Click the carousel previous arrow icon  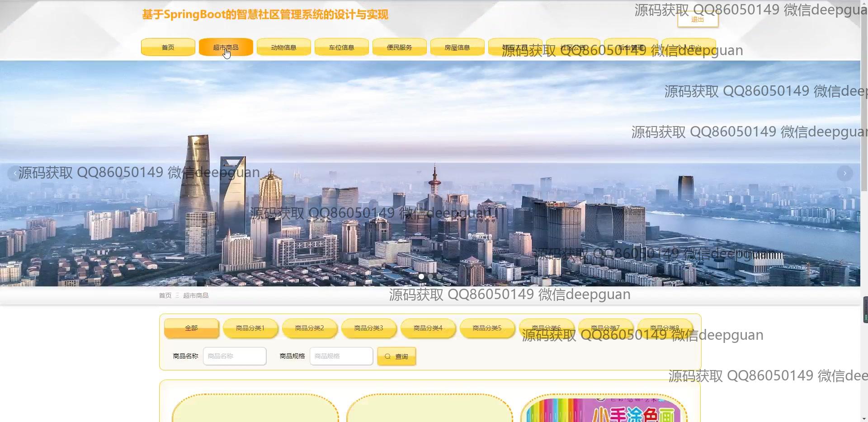[15, 173]
